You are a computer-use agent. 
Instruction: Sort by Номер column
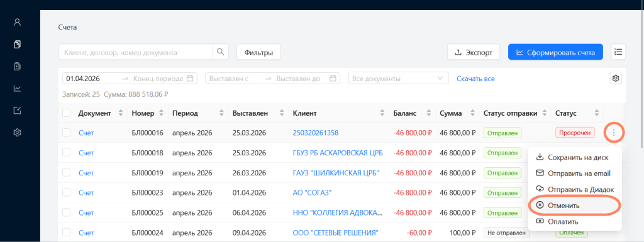tap(161, 113)
